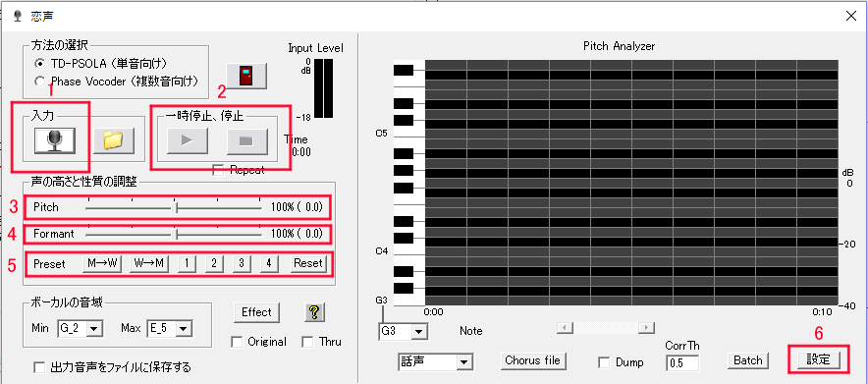The height and width of the screenshot is (384, 868).
Task: Select TD-PSOLA radio option
Action: tap(39, 63)
